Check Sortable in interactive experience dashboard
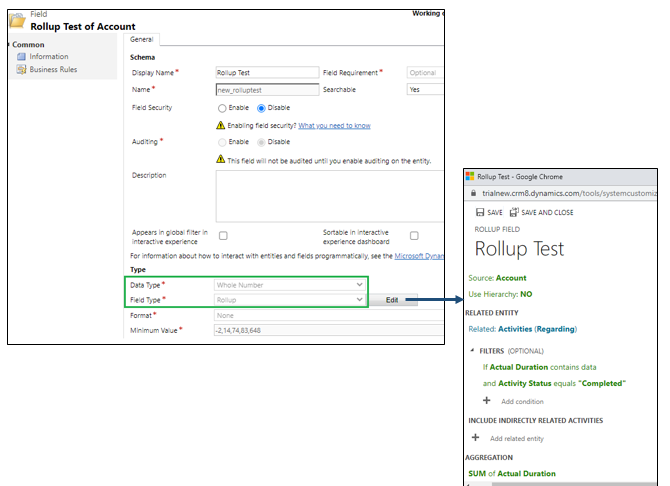Image resolution: width=670 pixels, height=486 pixels. click(414, 236)
